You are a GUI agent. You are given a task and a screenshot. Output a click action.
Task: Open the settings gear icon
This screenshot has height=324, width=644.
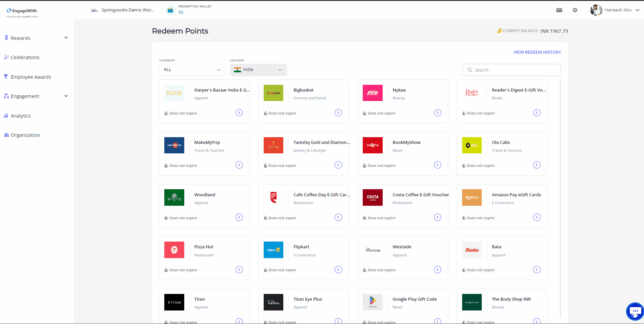[x=575, y=10]
